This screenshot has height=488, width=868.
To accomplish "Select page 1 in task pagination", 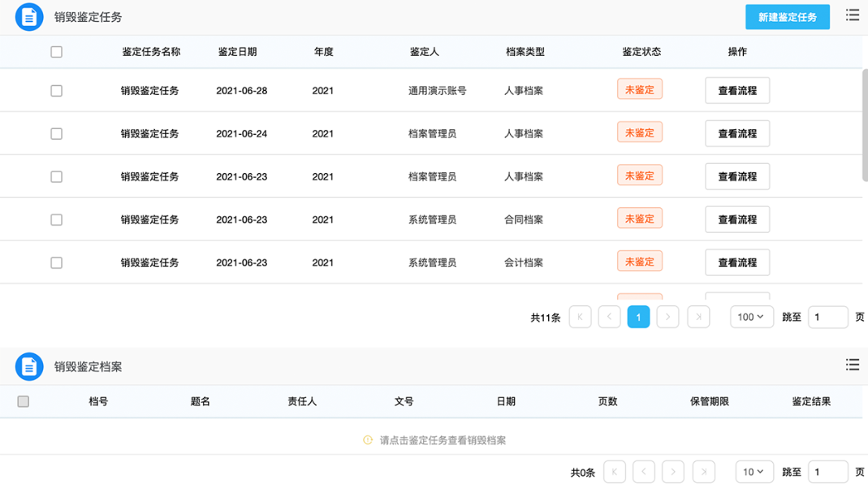I will [x=638, y=317].
